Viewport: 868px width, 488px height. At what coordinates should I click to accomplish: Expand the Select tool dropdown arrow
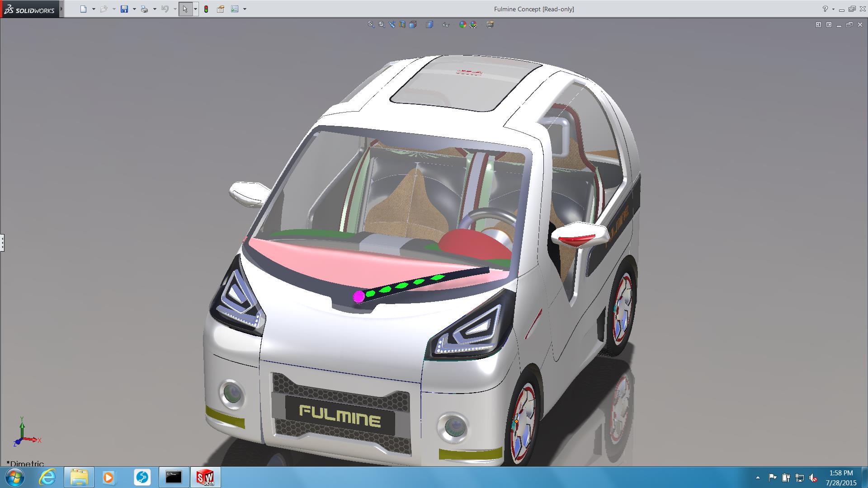[x=195, y=9]
